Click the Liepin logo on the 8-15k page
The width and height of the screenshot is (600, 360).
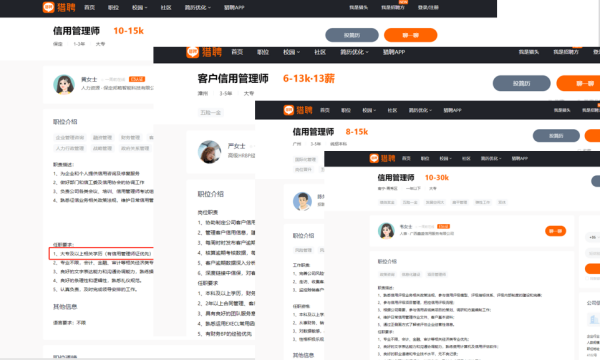298,110
